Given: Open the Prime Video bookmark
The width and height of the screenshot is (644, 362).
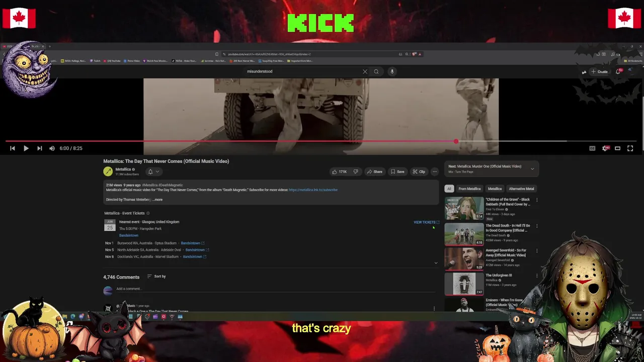Looking at the screenshot, I should 132,61.
